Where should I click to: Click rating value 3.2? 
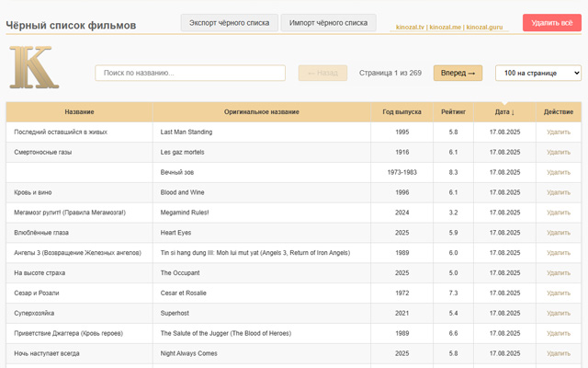[x=453, y=213]
